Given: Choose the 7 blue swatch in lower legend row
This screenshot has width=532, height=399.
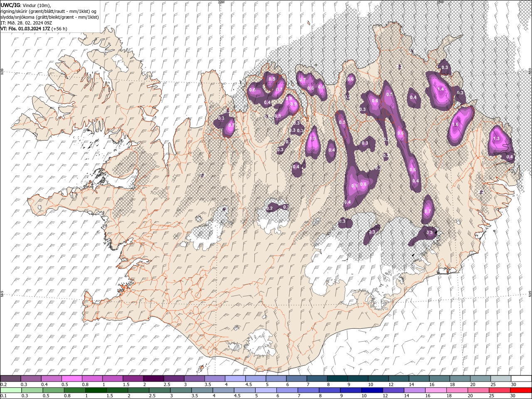Looking at the screenshot, I should point(308,390).
